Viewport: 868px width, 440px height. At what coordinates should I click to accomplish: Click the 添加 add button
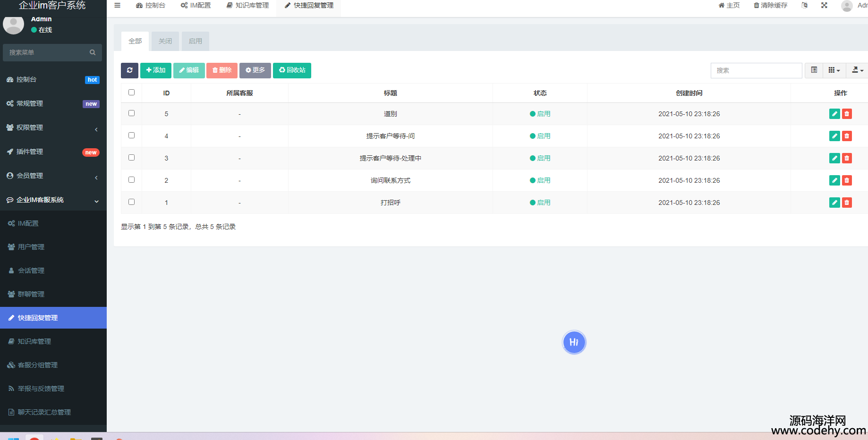pyautogui.click(x=156, y=70)
